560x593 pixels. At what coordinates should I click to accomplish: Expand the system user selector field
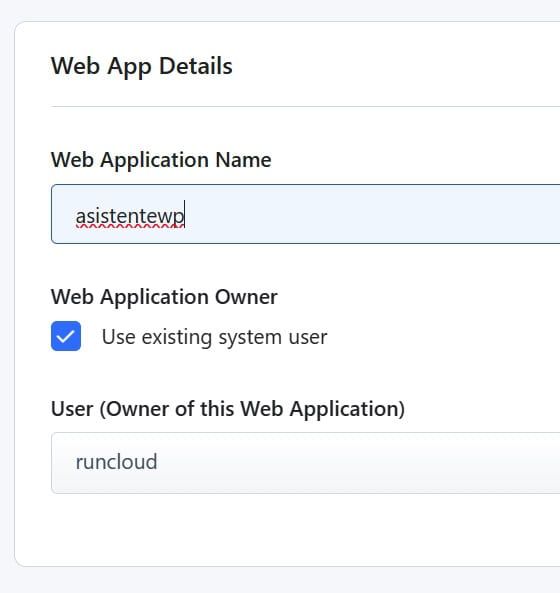pyautogui.click(x=306, y=463)
